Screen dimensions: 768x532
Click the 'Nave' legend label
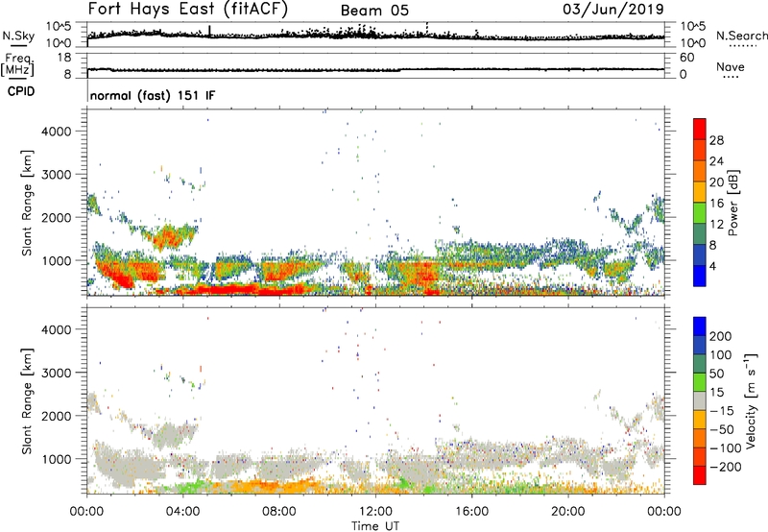click(731, 66)
